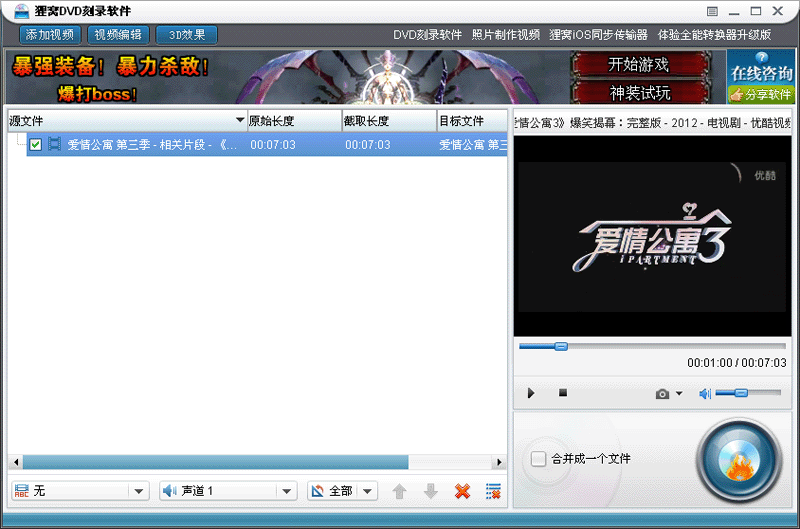This screenshot has height=529, width=800.
Task: Click the 爱情公寓3 preview video frame
Action: (652, 236)
